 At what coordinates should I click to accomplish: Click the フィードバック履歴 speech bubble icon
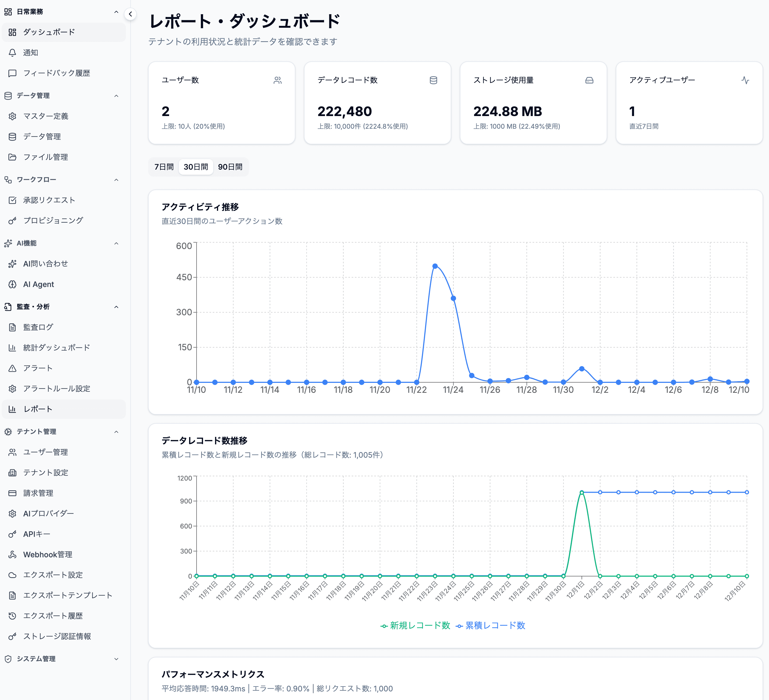pos(12,73)
